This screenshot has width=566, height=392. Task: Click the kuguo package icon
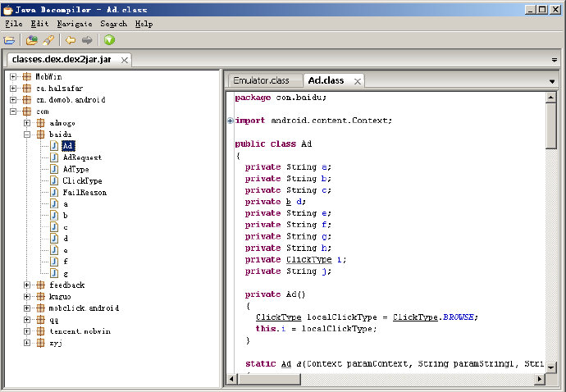[41, 296]
